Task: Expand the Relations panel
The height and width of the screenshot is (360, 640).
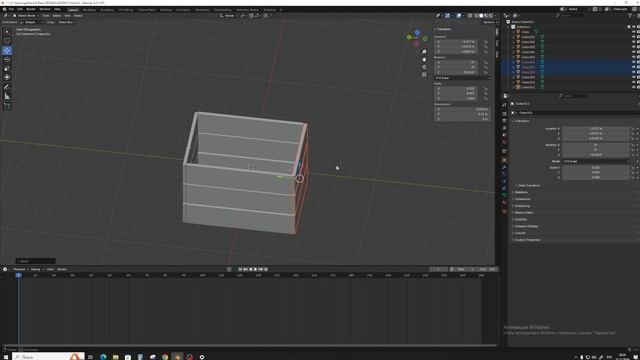Action: (521, 192)
